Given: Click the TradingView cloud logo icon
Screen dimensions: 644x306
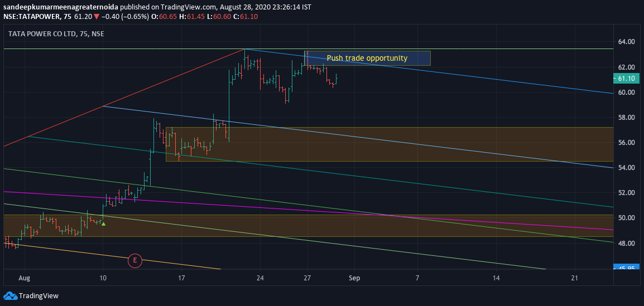Looking at the screenshot, I should coord(10,296).
